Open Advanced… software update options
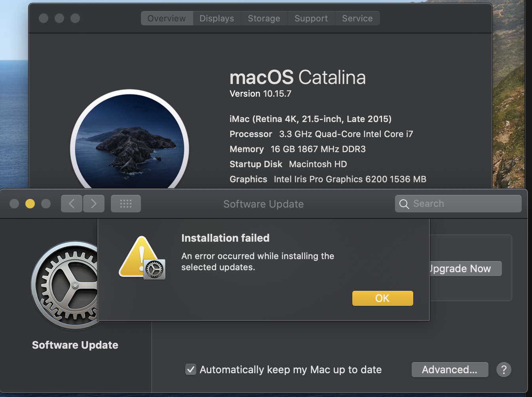This screenshot has width=532, height=397. click(450, 370)
